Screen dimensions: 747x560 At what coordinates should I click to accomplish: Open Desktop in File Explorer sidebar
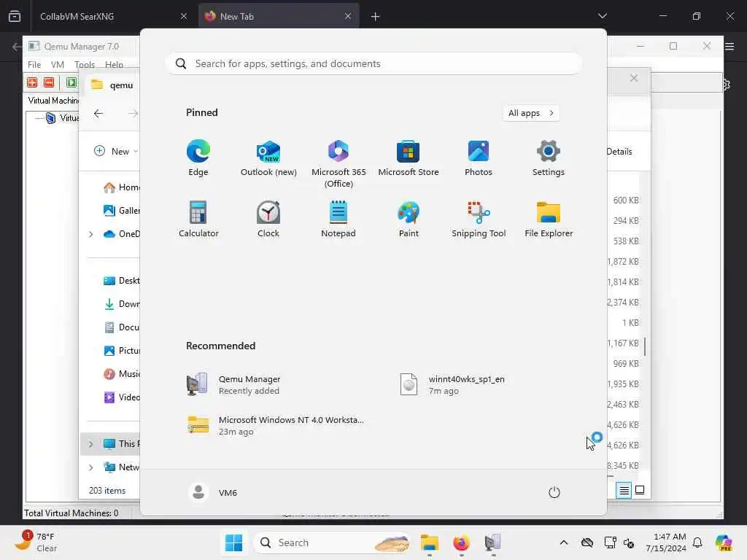[x=122, y=281]
